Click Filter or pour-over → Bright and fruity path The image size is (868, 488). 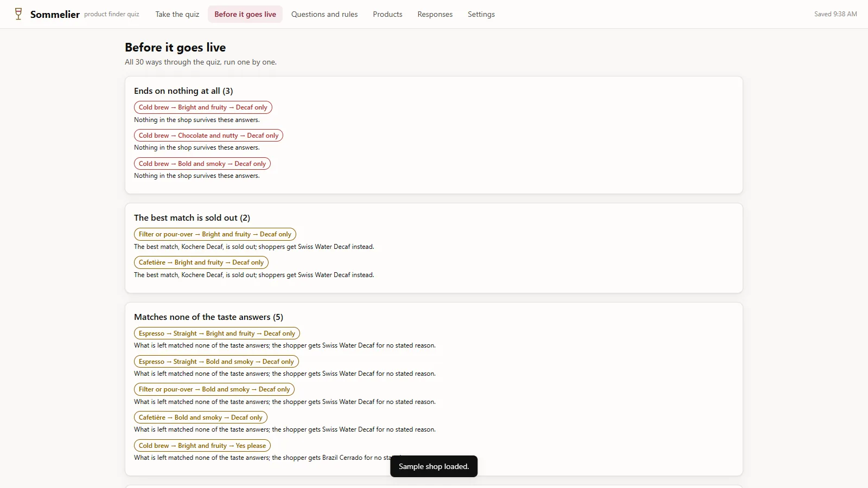click(x=215, y=234)
